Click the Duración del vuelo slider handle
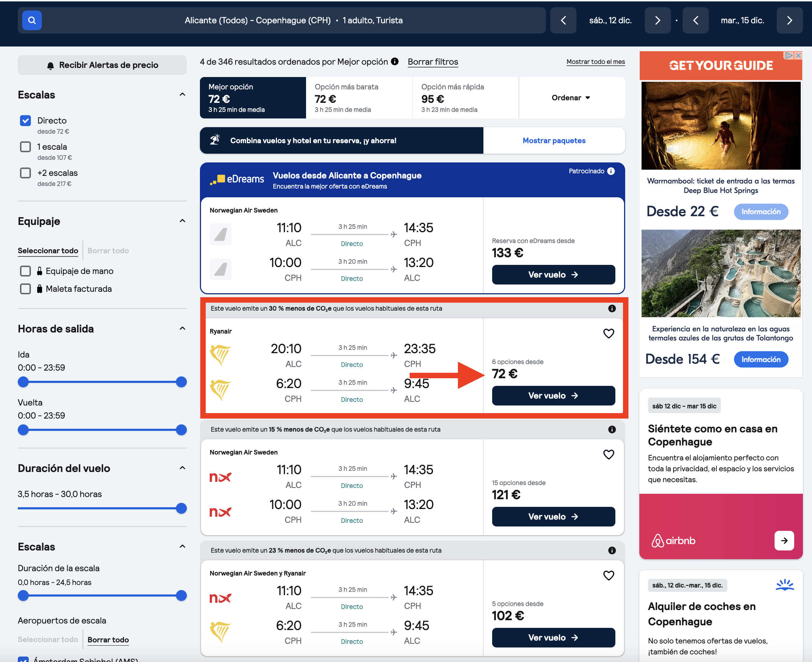The image size is (812, 662). point(181,508)
